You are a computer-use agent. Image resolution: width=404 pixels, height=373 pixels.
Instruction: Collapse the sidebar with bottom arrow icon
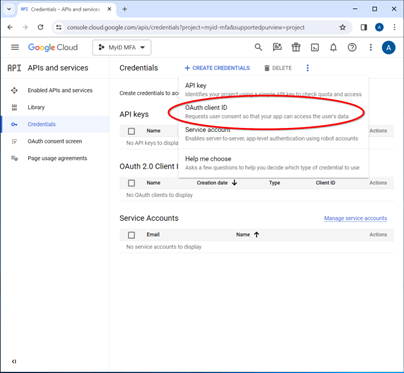pyautogui.click(x=14, y=361)
